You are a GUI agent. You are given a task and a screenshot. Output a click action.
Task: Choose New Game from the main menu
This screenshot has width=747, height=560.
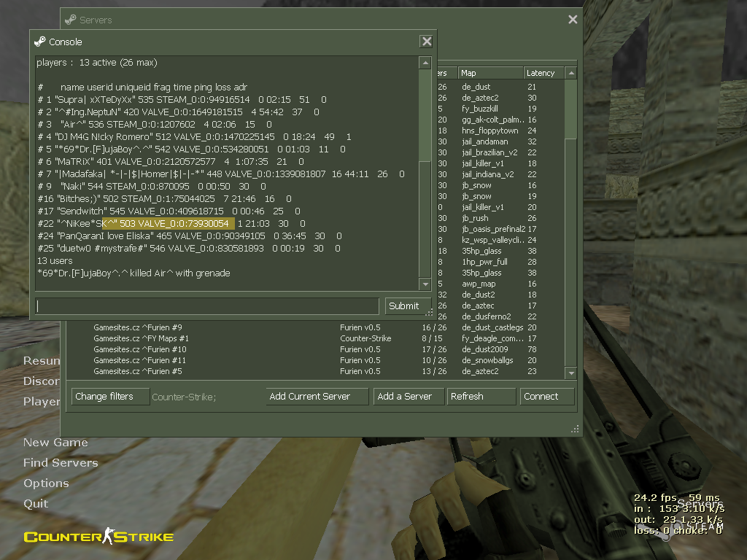(55, 442)
